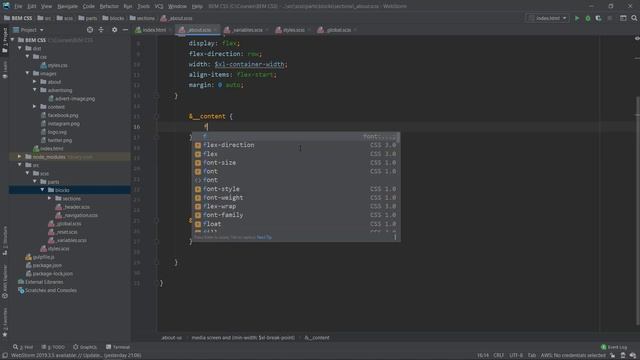Image resolution: width=640 pixels, height=360 pixels.
Task: Click AWS: No credentials selected status
Action: 573,356
